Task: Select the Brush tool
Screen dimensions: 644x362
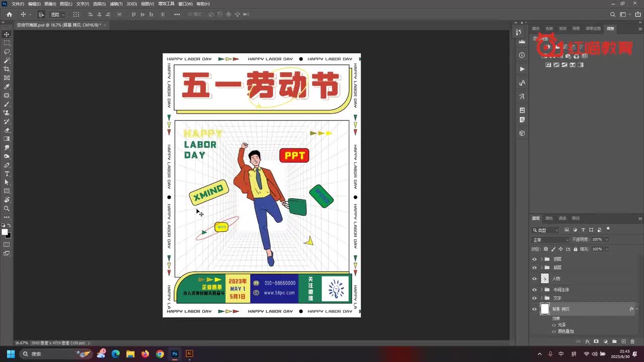Action: click(x=7, y=104)
